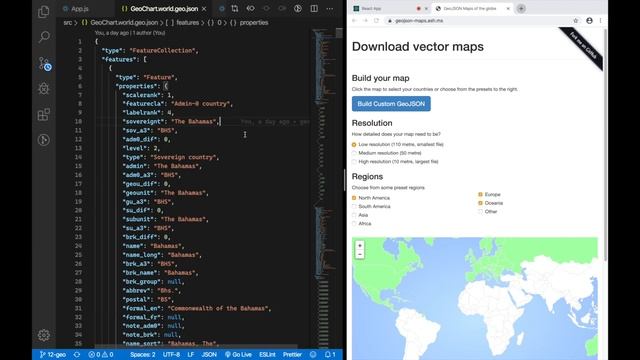The width and height of the screenshot is (640, 360).
Task: Split the editor to the right
Action: pyautogui.click(x=314, y=9)
